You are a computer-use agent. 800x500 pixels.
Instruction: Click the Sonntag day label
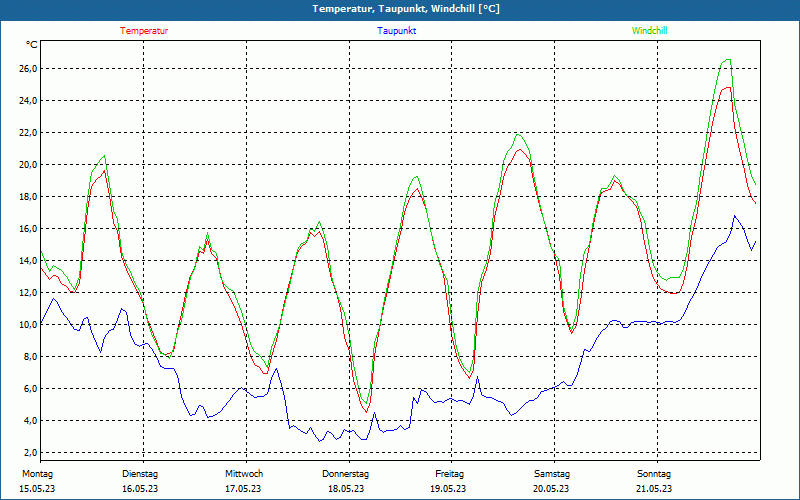coord(654,474)
